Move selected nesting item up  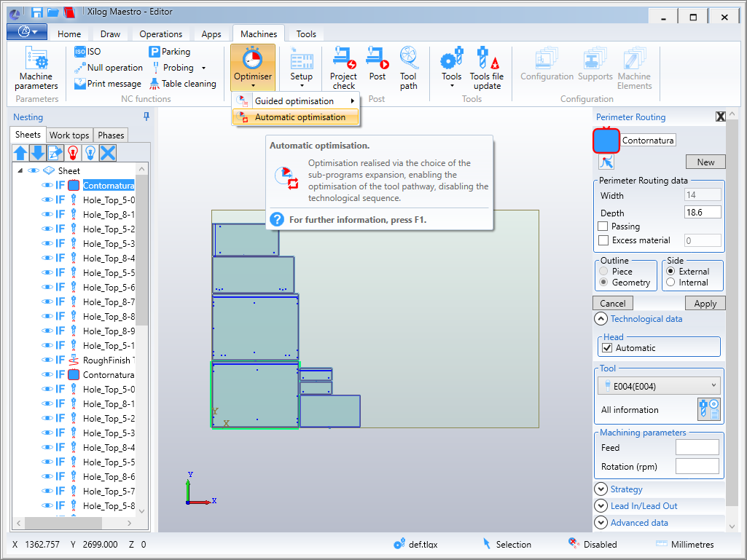(20, 153)
